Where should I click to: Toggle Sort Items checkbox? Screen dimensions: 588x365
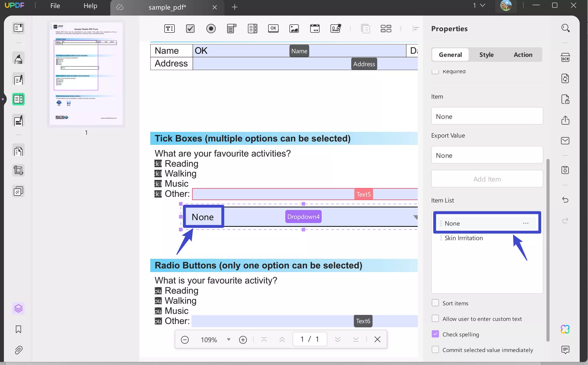(435, 303)
